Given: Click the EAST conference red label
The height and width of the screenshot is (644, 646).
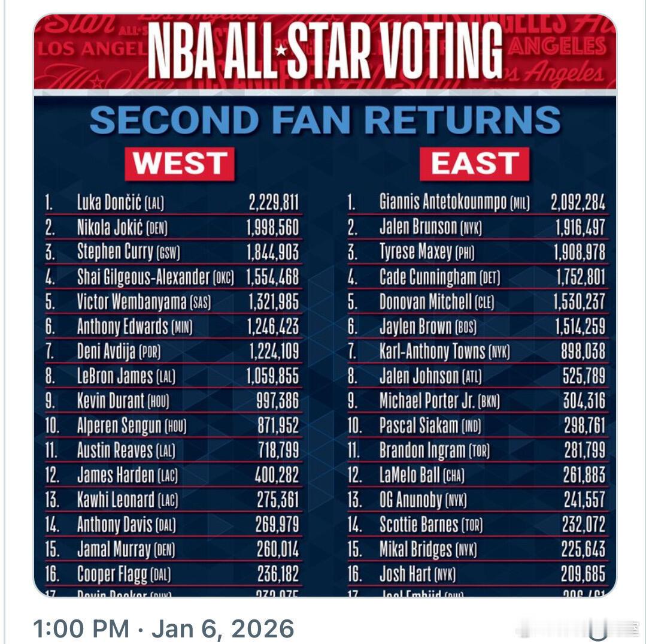Looking at the screenshot, I should pyautogui.click(x=474, y=164).
